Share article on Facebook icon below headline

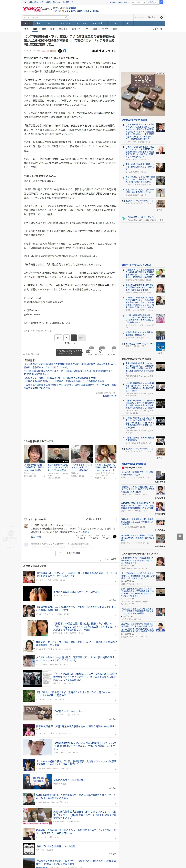pos(64,51)
